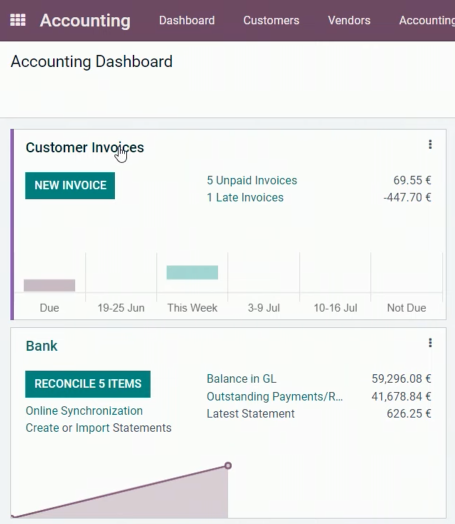The width and height of the screenshot is (455, 524).
Task: Expand the Accounting top menu
Action: (x=427, y=20)
